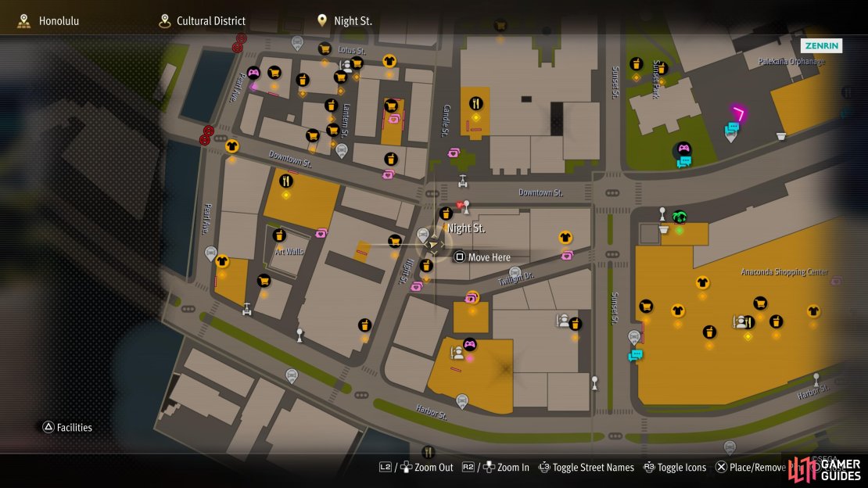This screenshot has width=868, height=488.
Task: Open the Facilities list
Action: click(x=67, y=427)
